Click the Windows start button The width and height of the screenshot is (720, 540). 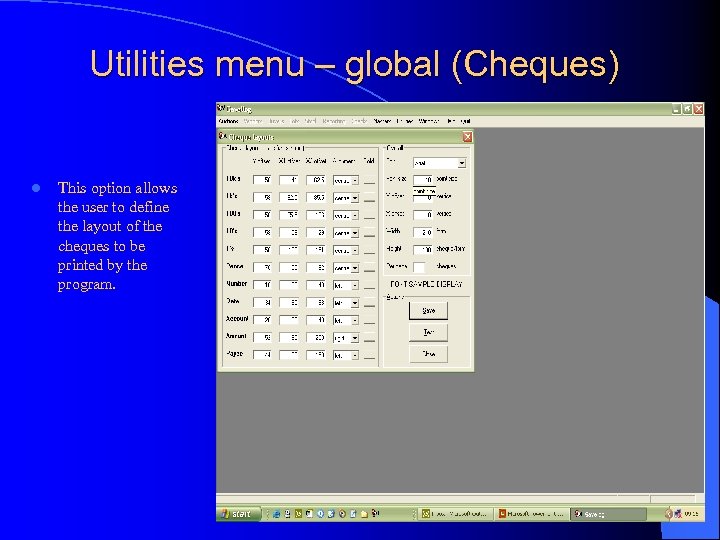[238, 514]
